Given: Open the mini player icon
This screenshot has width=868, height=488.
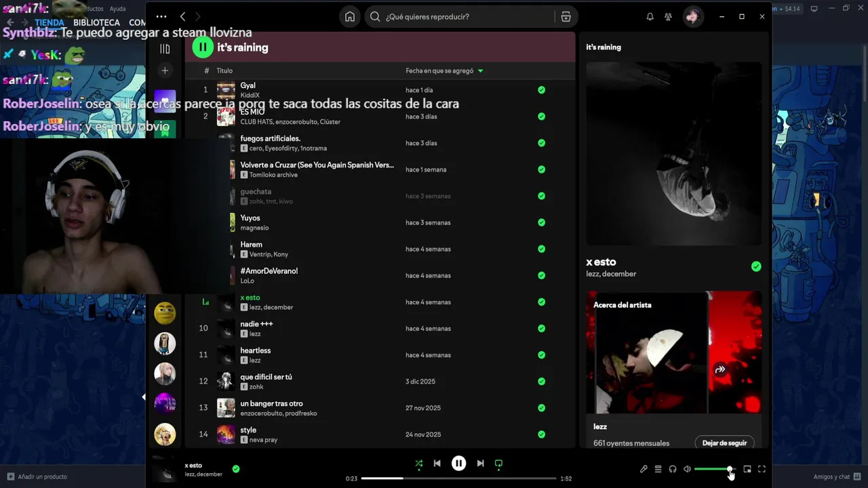Looking at the screenshot, I should pyautogui.click(x=747, y=469).
